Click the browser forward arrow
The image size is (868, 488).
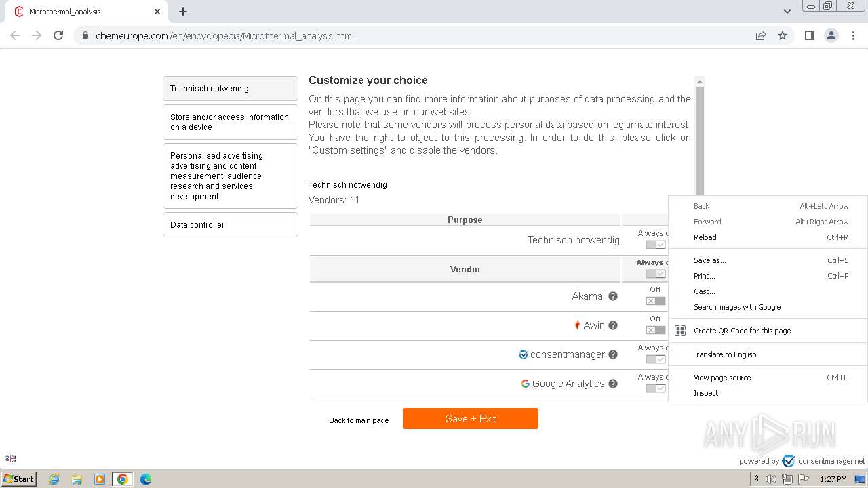pos(37,35)
